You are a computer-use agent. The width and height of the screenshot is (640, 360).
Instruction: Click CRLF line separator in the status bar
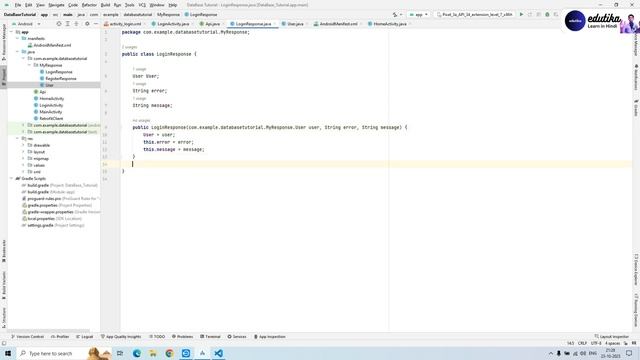(582, 343)
